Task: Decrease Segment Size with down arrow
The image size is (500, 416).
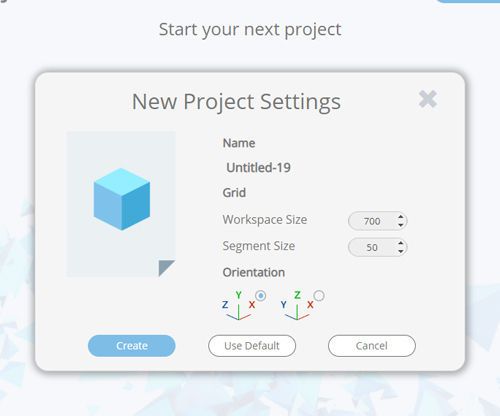Action: pos(401,251)
